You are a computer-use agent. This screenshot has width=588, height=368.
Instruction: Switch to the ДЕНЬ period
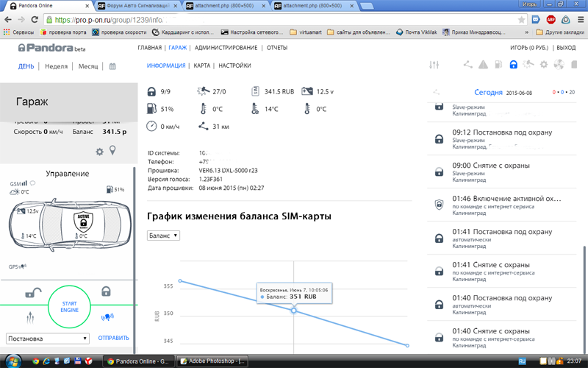click(x=26, y=66)
